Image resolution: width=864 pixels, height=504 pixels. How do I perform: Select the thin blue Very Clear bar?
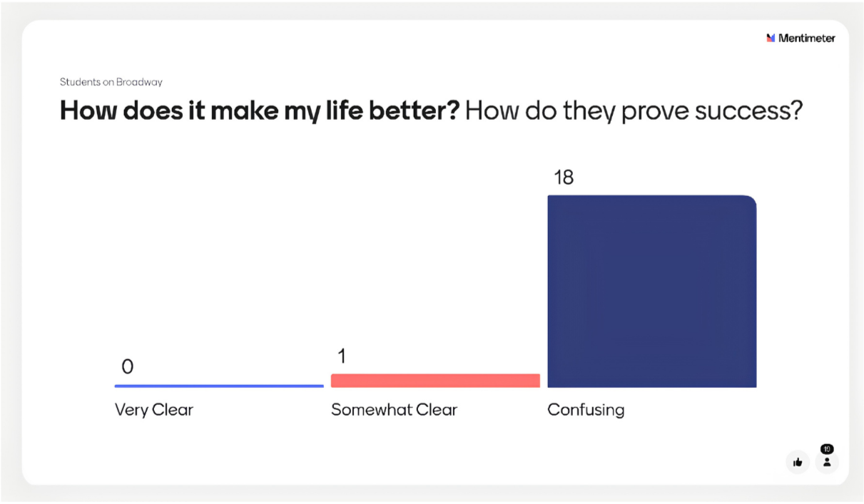(219, 386)
